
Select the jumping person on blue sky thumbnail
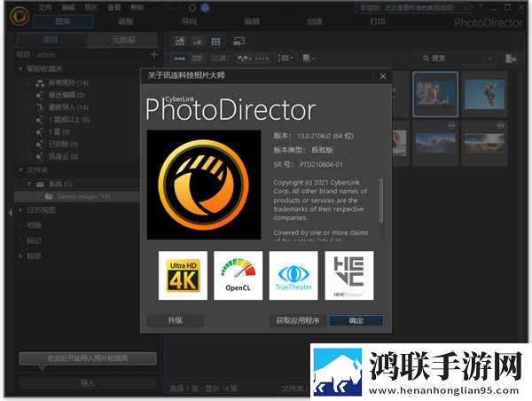(484, 94)
